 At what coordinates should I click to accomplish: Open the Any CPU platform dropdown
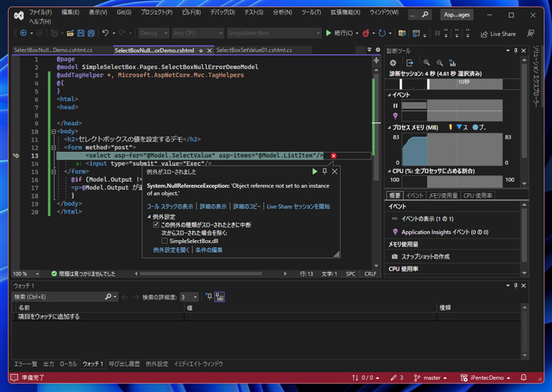(x=198, y=33)
